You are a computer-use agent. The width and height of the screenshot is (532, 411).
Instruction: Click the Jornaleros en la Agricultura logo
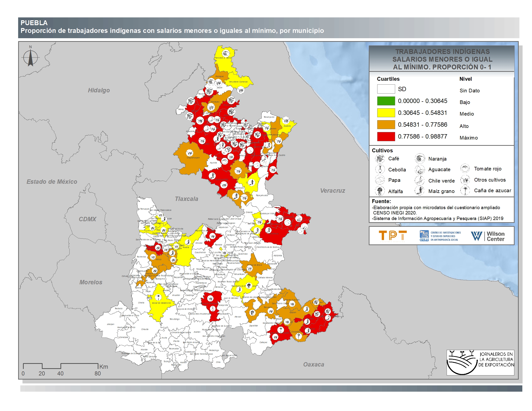[480, 362]
